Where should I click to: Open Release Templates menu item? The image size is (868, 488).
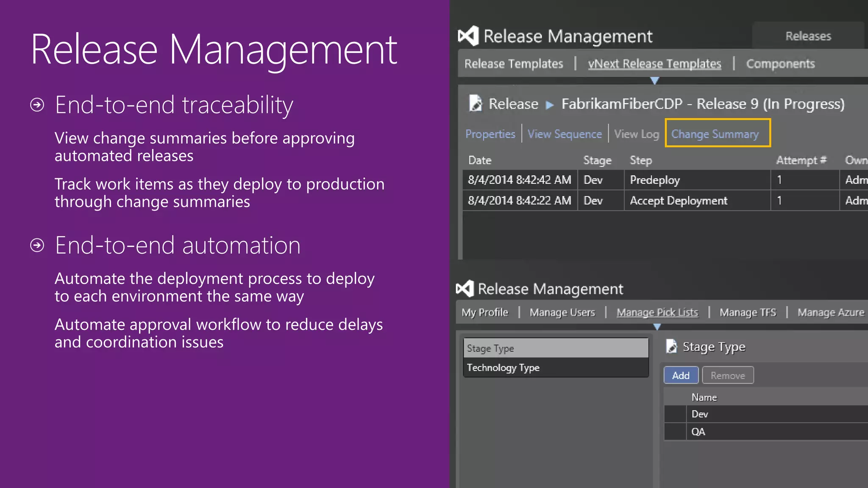click(514, 64)
